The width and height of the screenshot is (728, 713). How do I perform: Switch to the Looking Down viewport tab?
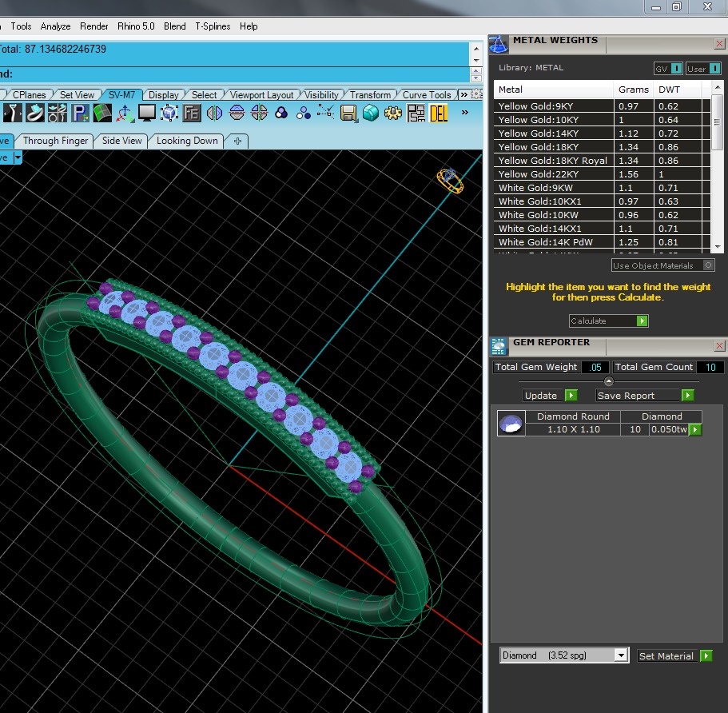point(187,140)
